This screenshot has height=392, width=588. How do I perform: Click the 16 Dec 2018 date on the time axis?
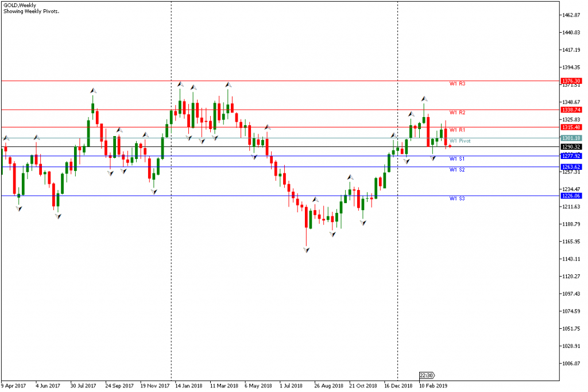[x=398, y=386]
